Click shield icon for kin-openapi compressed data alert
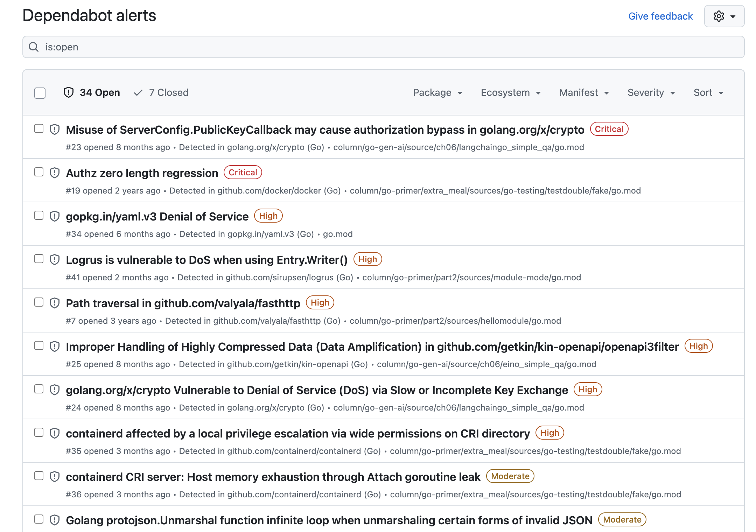756x532 pixels. click(55, 346)
